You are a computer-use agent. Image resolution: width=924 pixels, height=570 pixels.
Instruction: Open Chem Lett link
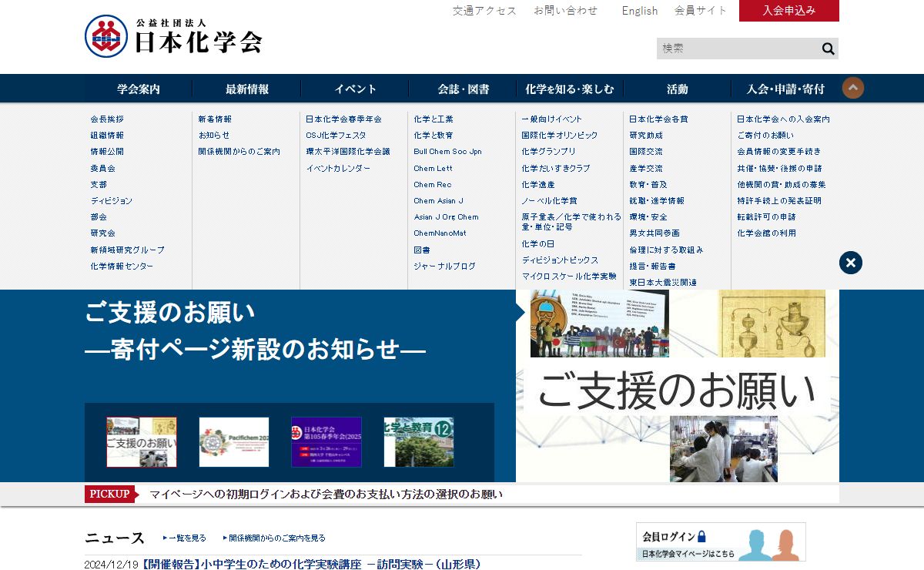(433, 168)
